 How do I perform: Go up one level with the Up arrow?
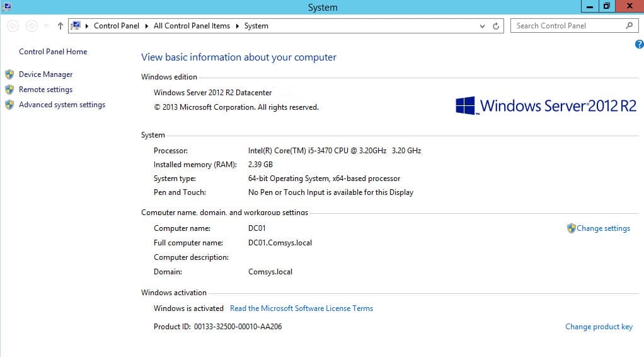(x=60, y=26)
